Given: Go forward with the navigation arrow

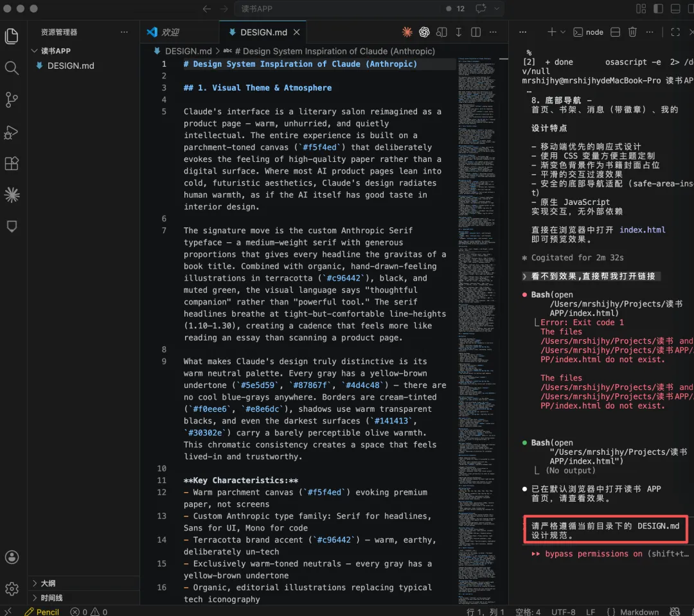Looking at the screenshot, I should pyautogui.click(x=224, y=8).
